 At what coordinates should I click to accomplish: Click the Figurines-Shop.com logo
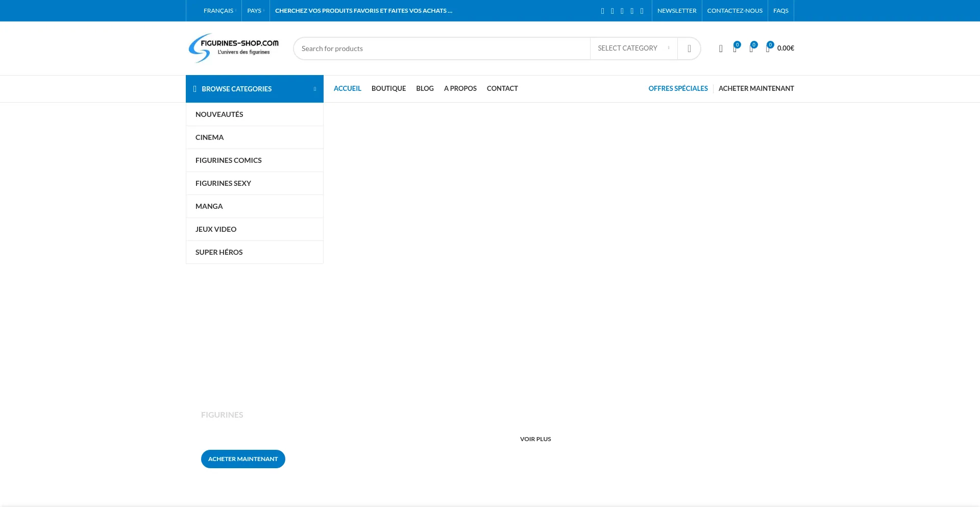pos(234,48)
